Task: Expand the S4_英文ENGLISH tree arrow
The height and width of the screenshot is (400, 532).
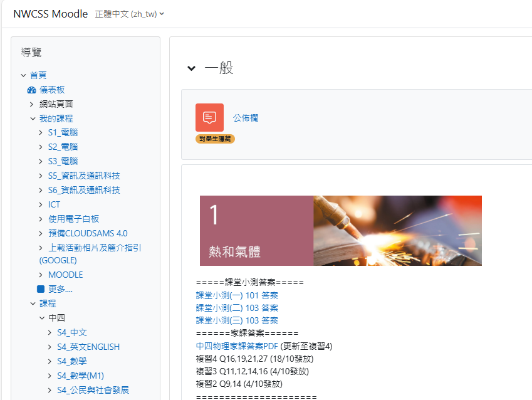Action: [50, 347]
